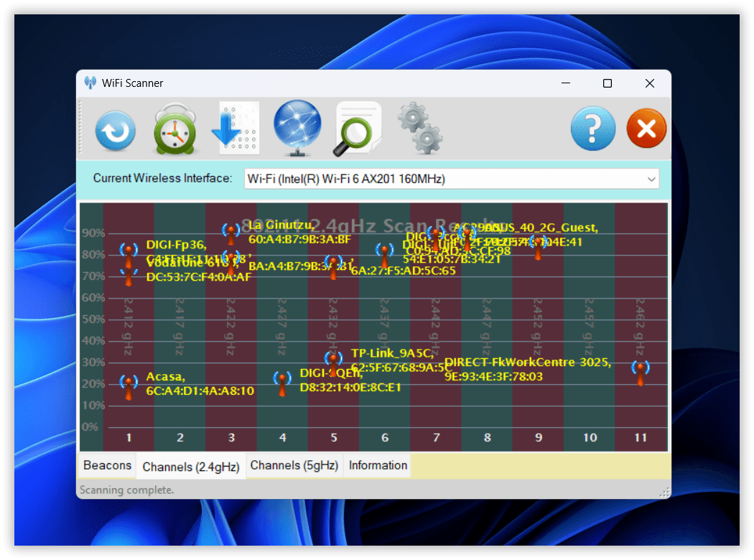
Task: Open the Channels (5gHz) tab
Action: coord(294,465)
